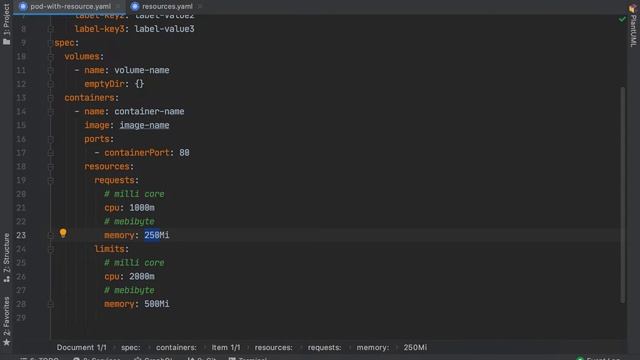Close the pod-with-resource.yaml tab

[118, 6]
